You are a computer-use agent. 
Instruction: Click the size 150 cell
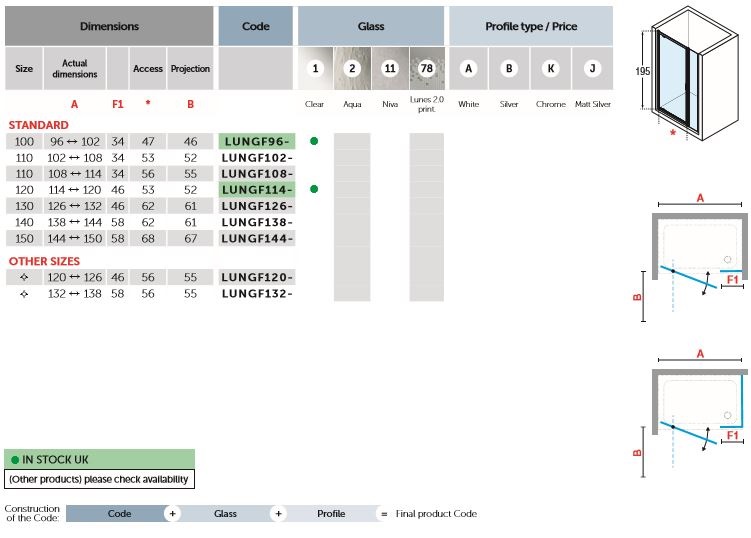click(x=24, y=239)
